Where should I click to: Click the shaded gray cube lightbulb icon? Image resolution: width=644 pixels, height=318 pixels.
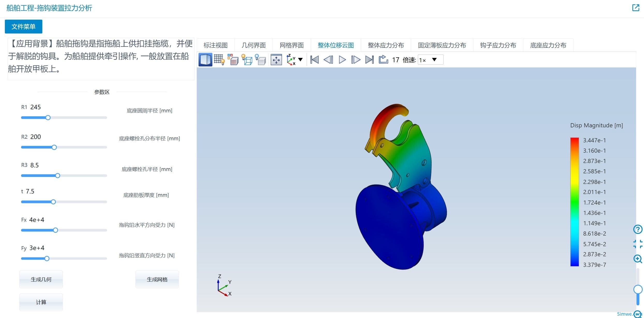261,60
